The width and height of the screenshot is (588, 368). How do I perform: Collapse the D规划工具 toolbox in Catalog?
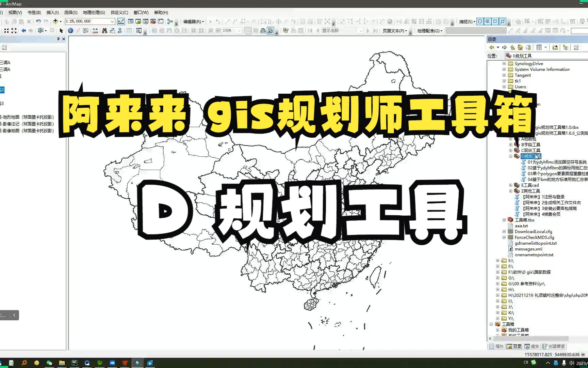point(510,156)
